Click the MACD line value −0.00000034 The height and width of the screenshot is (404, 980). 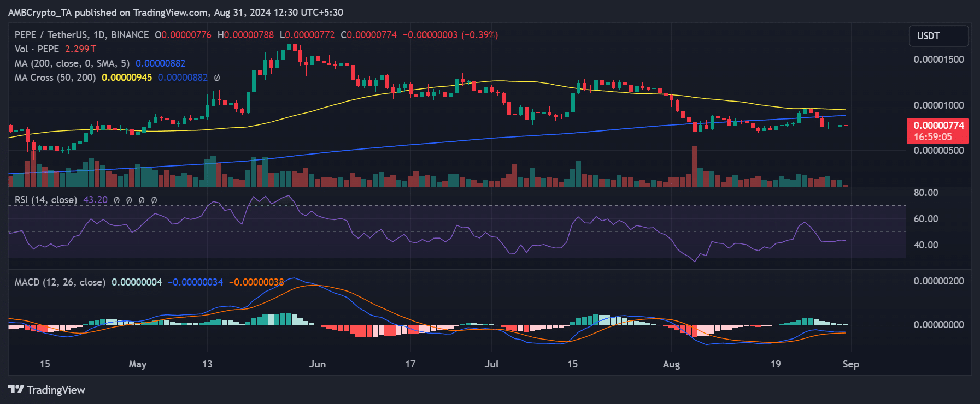(x=196, y=282)
